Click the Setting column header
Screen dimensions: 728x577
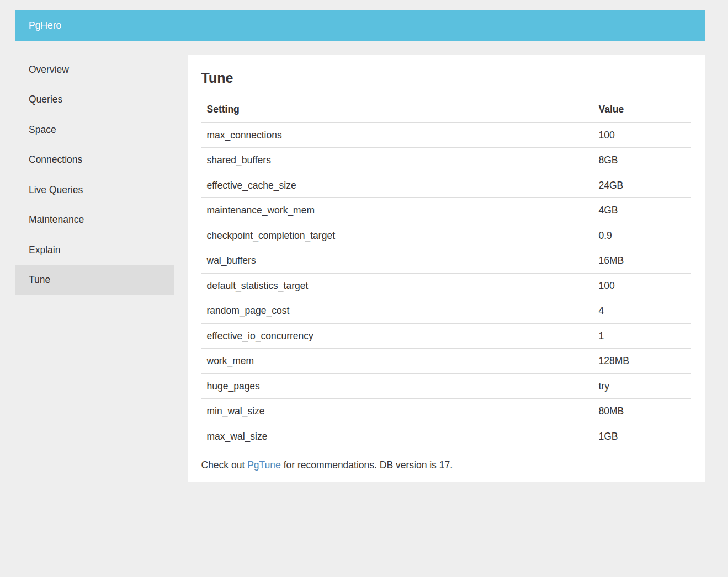[223, 109]
